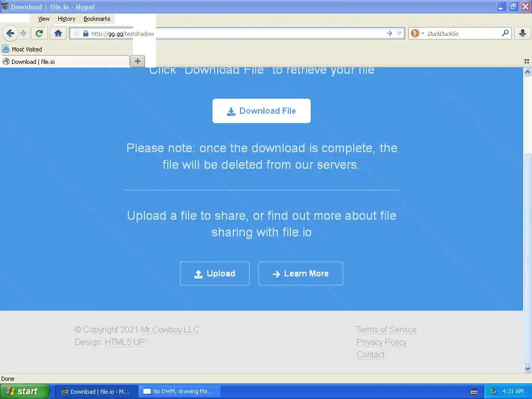Click the 'Done' status bar text
The height and width of the screenshot is (399, 532).
click(x=7, y=379)
